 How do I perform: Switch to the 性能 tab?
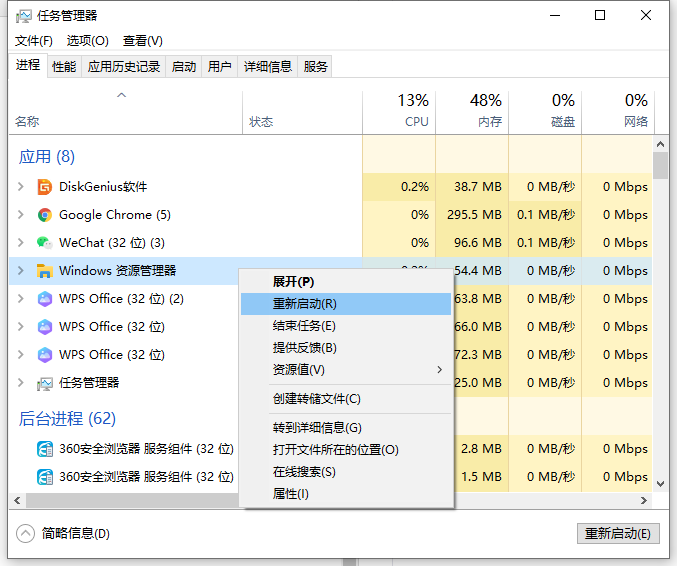[64, 67]
